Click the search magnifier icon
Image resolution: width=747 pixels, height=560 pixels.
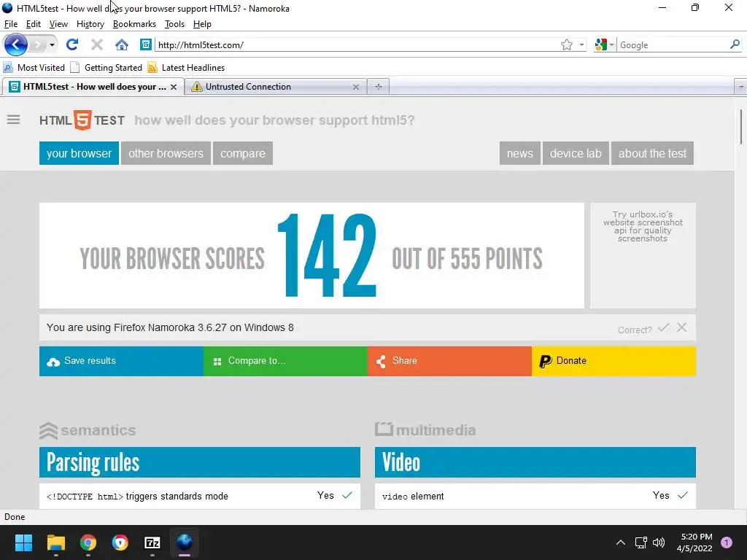pyautogui.click(x=735, y=44)
